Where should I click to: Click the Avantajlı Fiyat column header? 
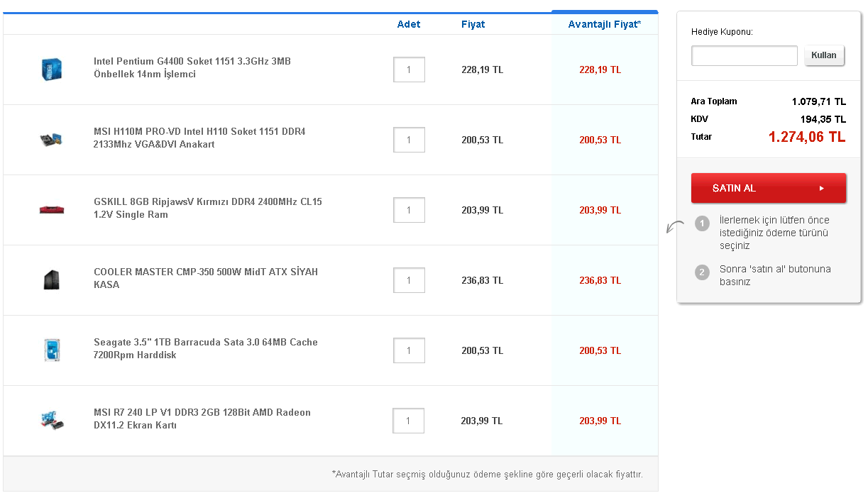[x=604, y=24]
